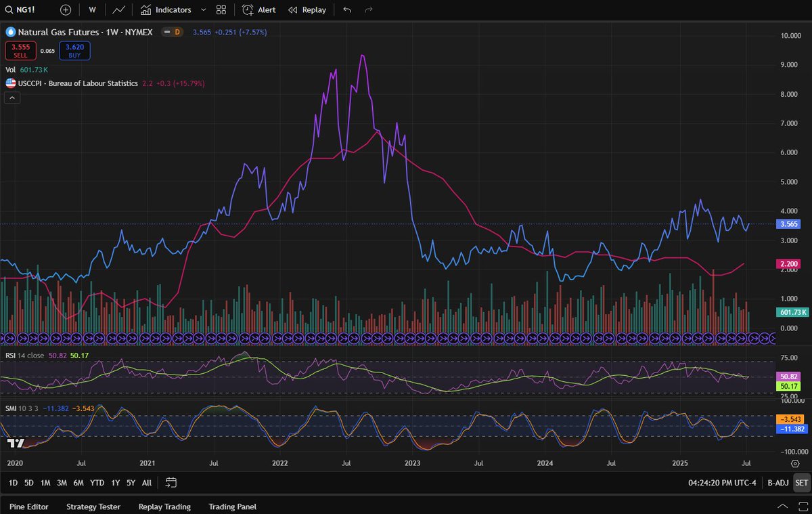The image size is (812, 514).
Task: Click the 50.82 RSI axis label
Action: tap(790, 376)
